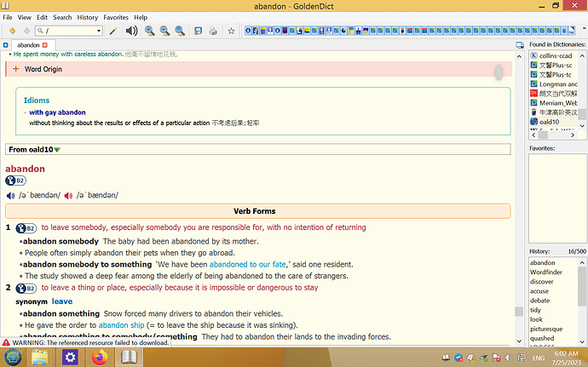The width and height of the screenshot is (588, 367).
Task: Click the B2 key badge under abandon headword
Action: (15, 181)
